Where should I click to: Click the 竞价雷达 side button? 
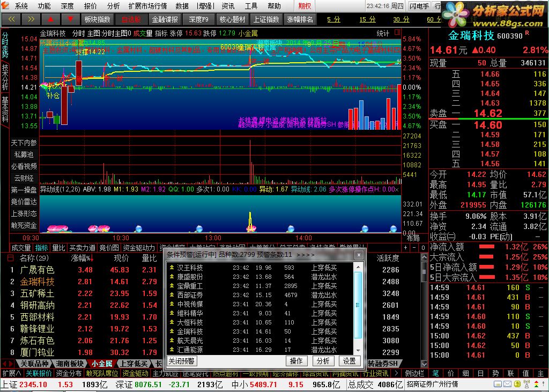pyautogui.click(x=24, y=202)
